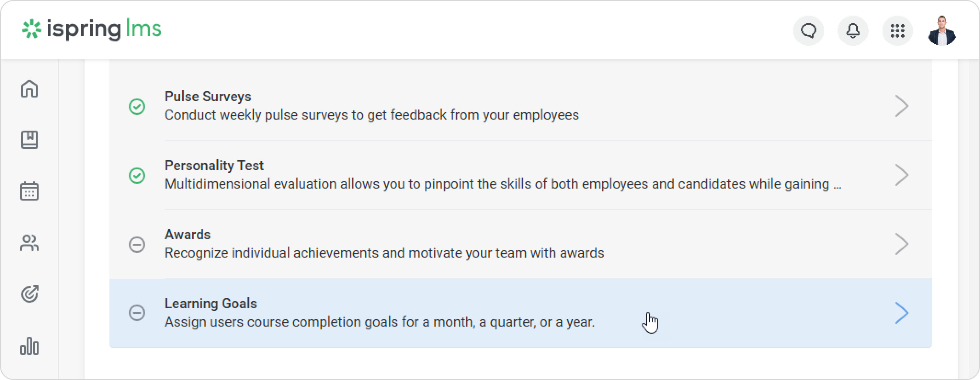This screenshot has height=380, width=980.
Task: Open the calendar sidebar icon
Action: coord(29,191)
